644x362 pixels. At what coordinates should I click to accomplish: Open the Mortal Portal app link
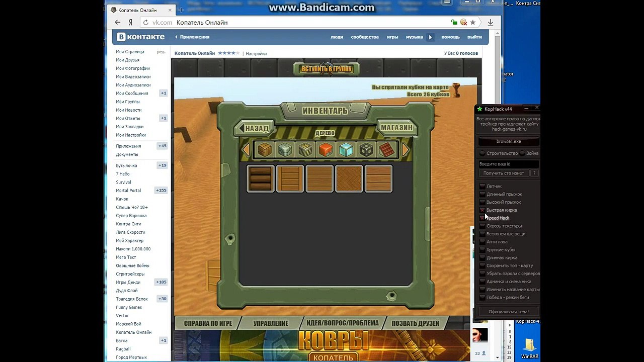point(129,191)
